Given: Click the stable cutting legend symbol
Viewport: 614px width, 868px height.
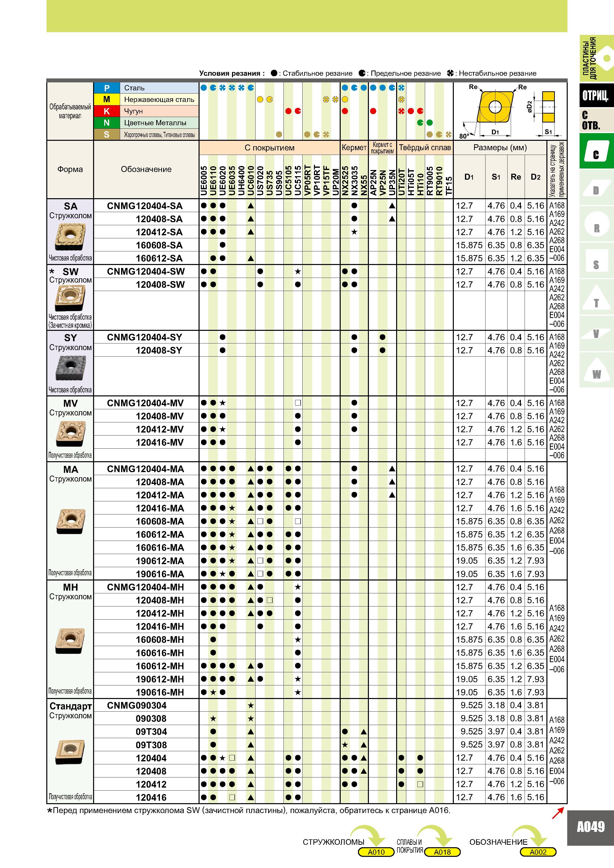Looking at the screenshot, I should coord(274,73).
